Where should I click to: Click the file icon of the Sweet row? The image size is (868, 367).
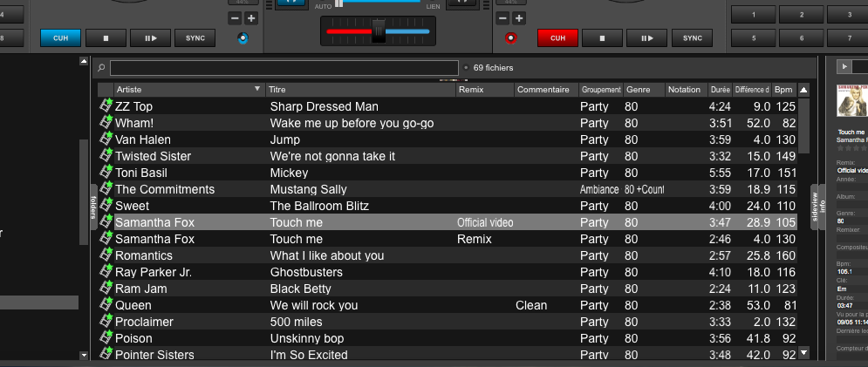[106, 205]
